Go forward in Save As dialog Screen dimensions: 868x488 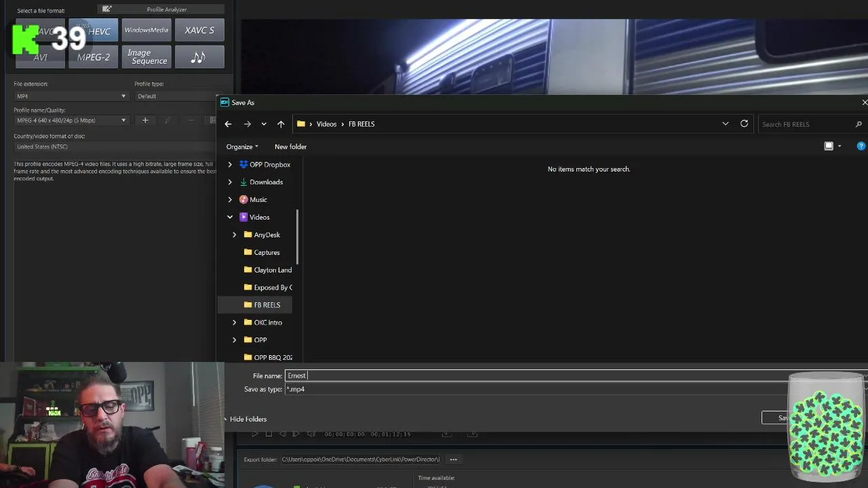click(x=248, y=124)
